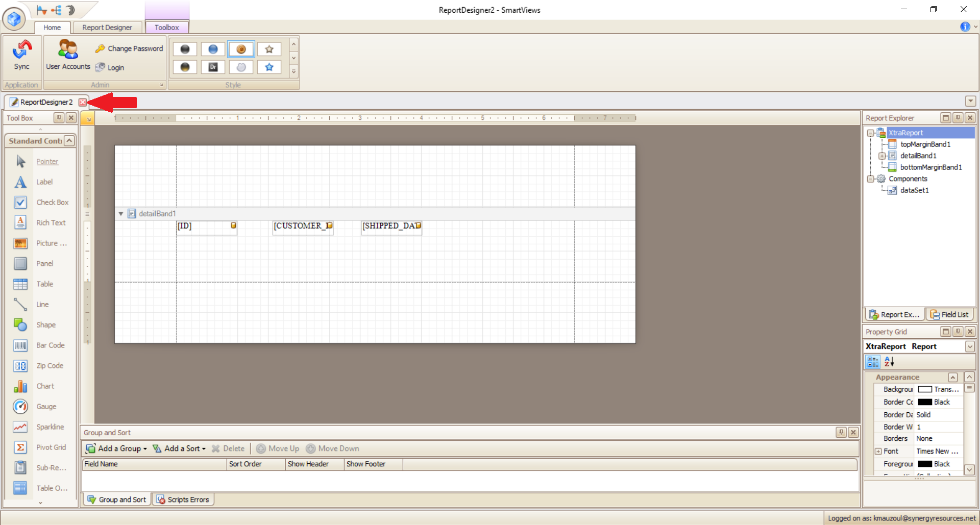Select the Group and Sort bottom tab

coord(117,499)
